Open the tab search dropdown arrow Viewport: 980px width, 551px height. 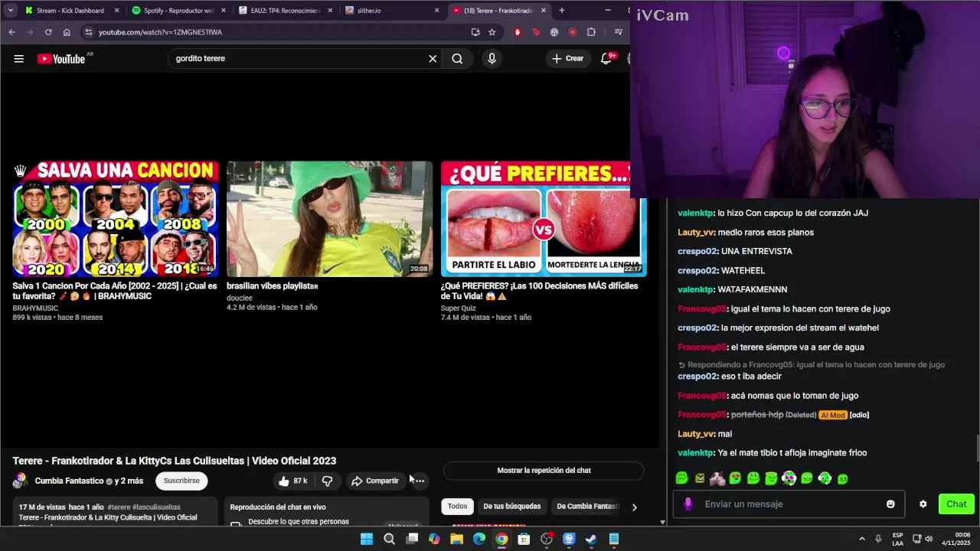[x=10, y=11]
